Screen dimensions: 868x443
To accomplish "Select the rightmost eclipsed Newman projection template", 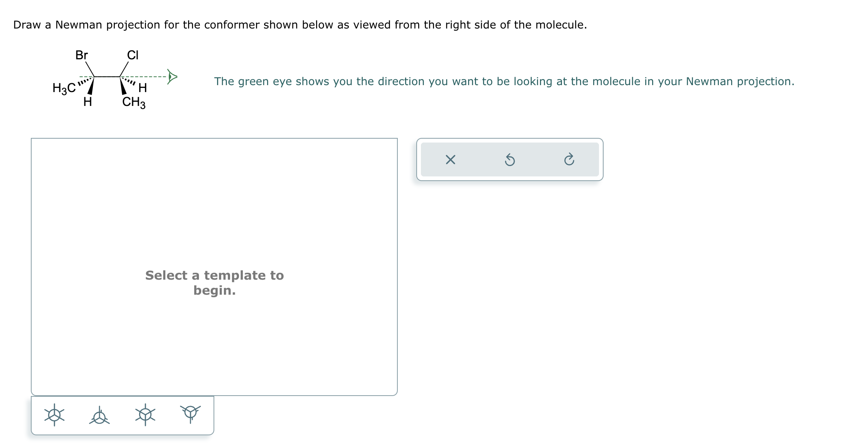I will pyautogui.click(x=190, y=415).
